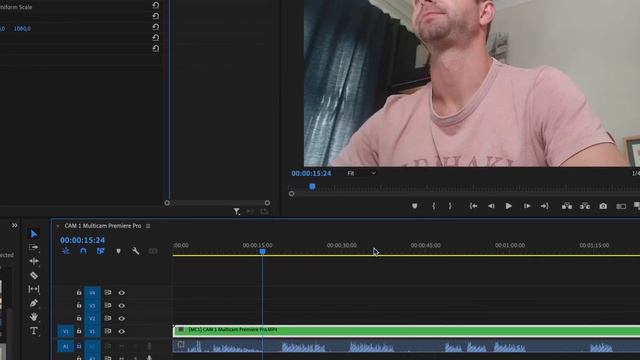Toggle lock on V3 track

(79, 306)
